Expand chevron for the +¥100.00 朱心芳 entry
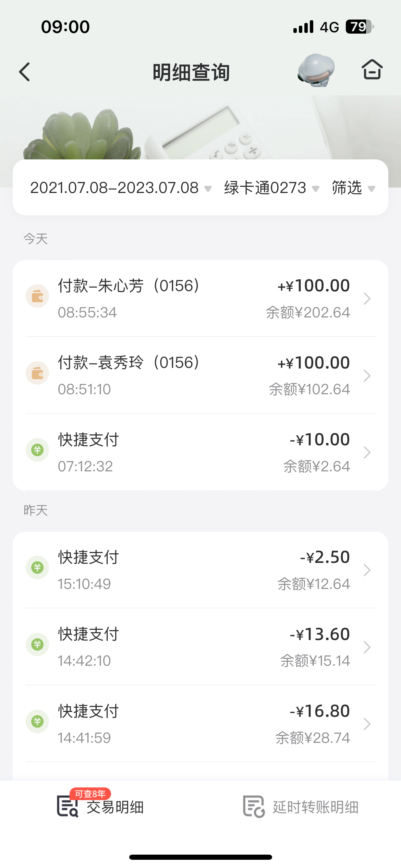401x868 pixels. pos(367,299)
